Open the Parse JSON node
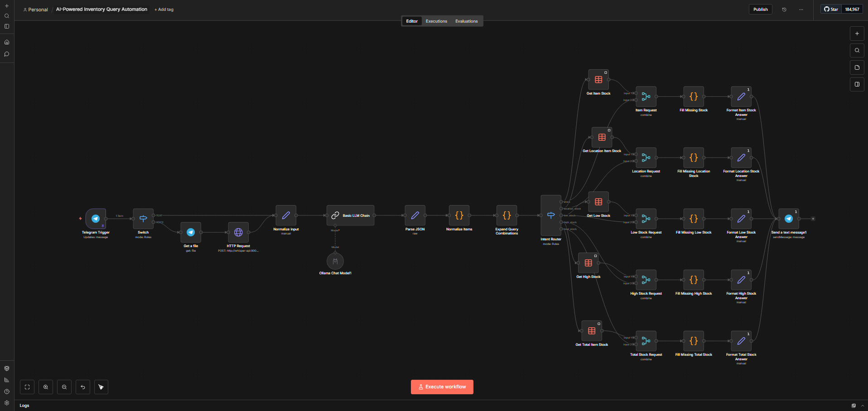Image resolution: width=868 pixels, height=411 pixels. [x=415, y=215]
